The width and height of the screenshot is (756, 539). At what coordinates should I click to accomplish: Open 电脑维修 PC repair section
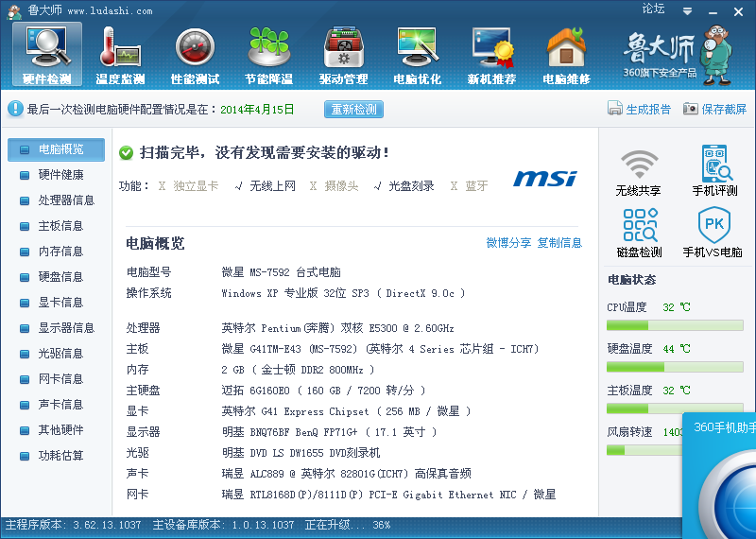pyautogui.click(x=566, y=55)
